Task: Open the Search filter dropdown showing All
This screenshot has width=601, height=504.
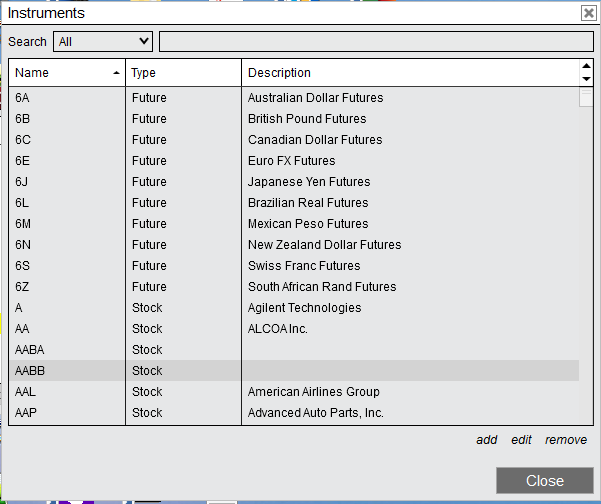Action: (x=104, y=41)
